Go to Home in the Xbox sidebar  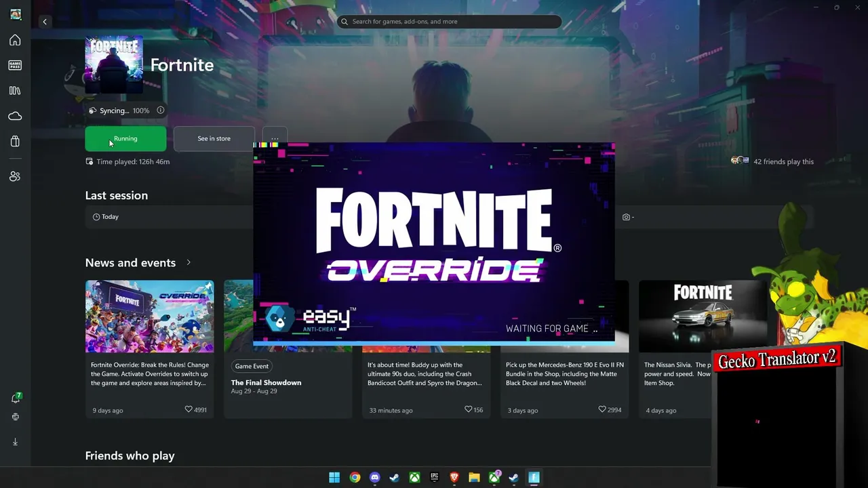(15, 40)
